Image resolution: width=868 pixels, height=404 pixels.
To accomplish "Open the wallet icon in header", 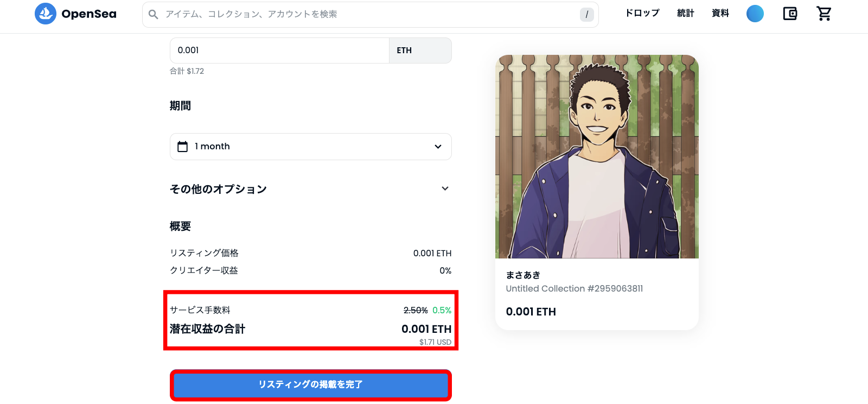I will [790, 14].
